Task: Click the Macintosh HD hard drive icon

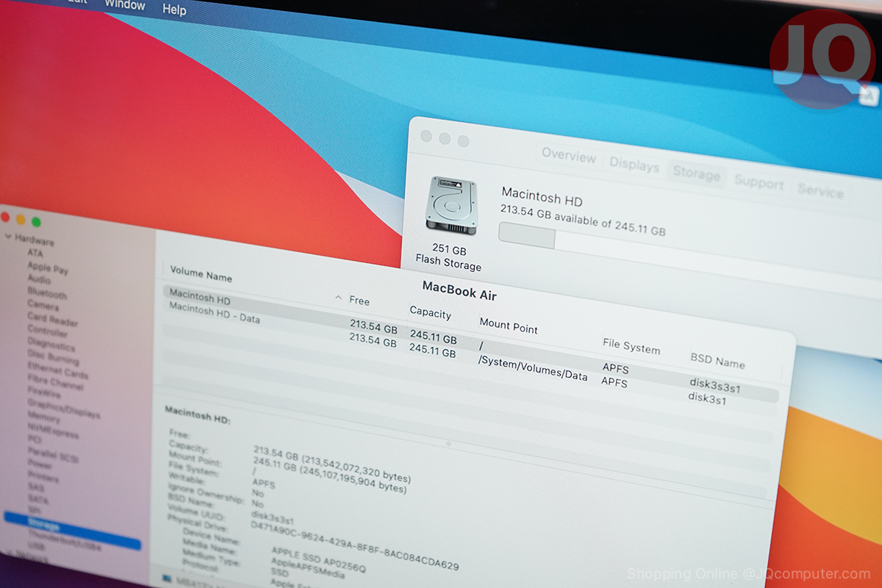Action: (452, 206)
